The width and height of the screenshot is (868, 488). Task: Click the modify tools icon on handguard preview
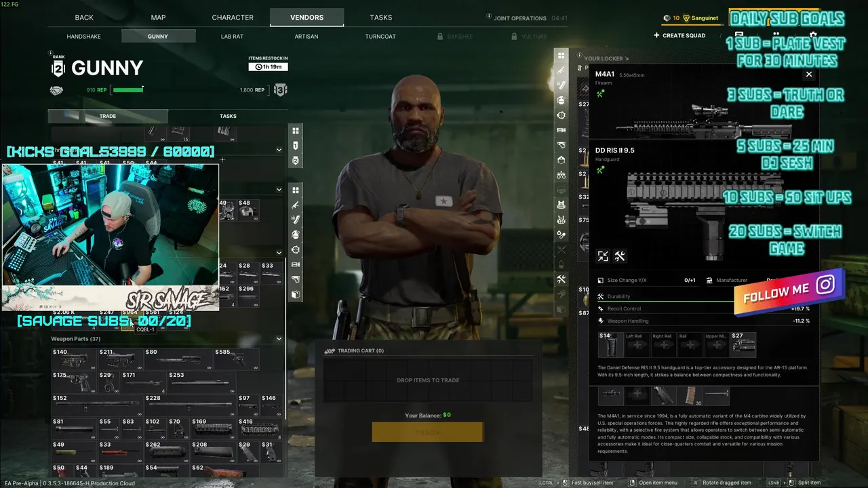click(620, 256)
